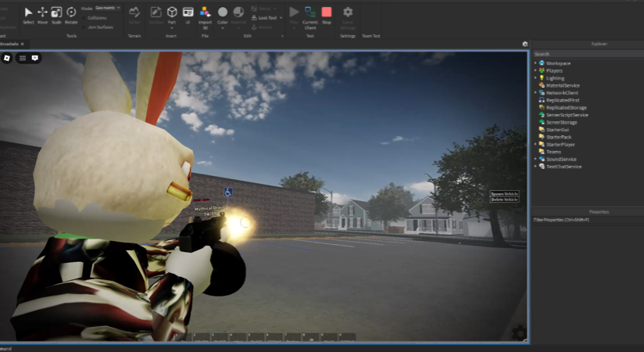Open the Color dropdown arrow
The height and width of the screenshot is (352, 644).
(223, 28)
